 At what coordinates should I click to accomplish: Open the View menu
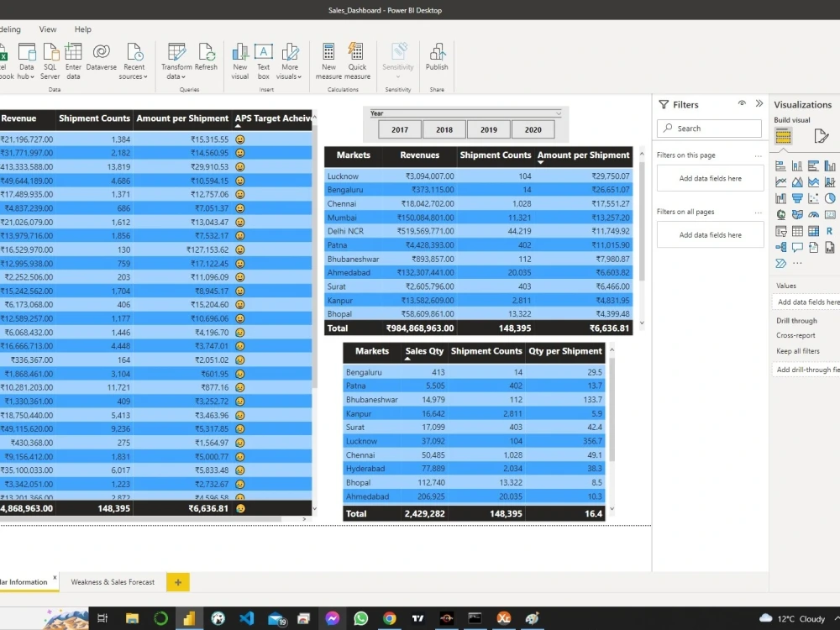click(47, 29)
